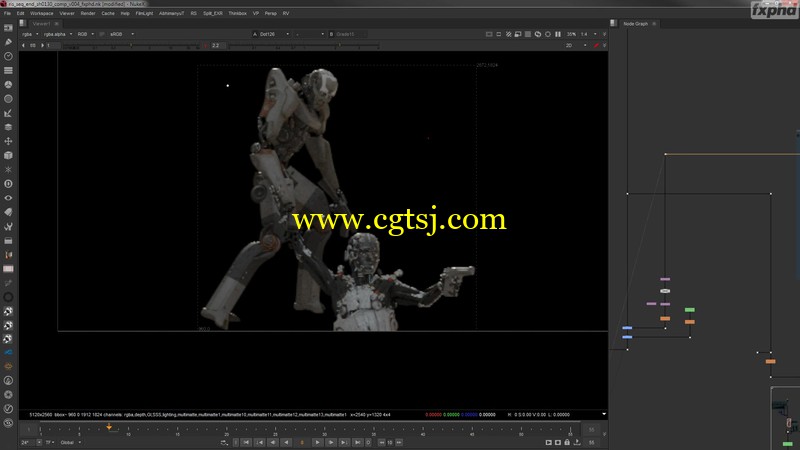Adjust the viewer gain slider
The height and width of the screenshot is (450, 800).
click(132, 46)
